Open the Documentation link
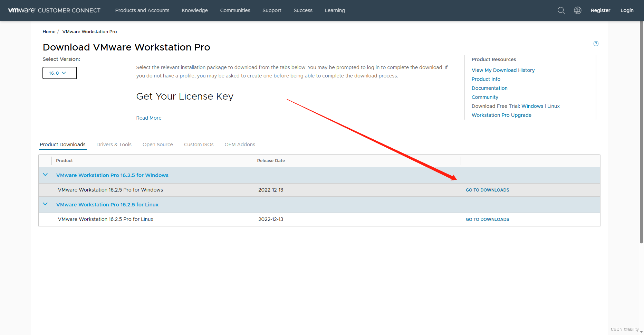This screenshot has height=335, width=644. tap(490, 88)
